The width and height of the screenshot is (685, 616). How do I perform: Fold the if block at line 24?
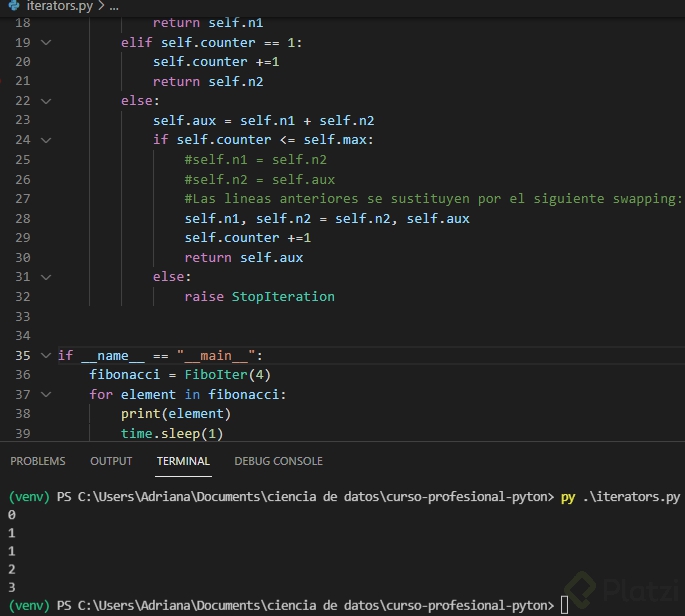[46, 140]
